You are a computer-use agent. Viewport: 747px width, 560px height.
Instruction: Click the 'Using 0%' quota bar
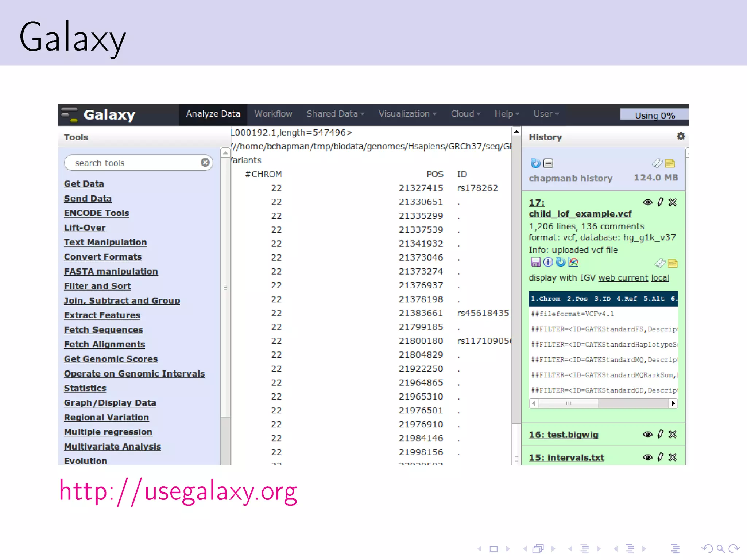point(654,115)
